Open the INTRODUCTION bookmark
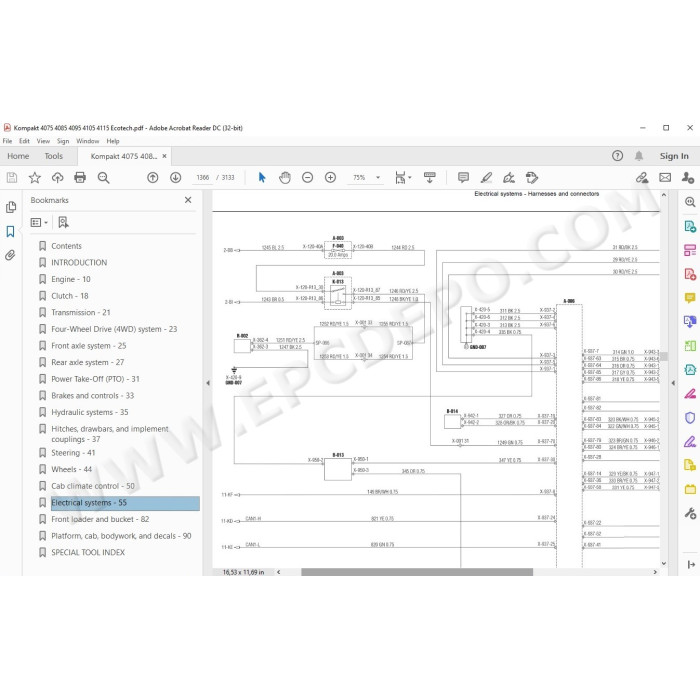This screenshot has height=700, width=700. [x=79, y=262]
